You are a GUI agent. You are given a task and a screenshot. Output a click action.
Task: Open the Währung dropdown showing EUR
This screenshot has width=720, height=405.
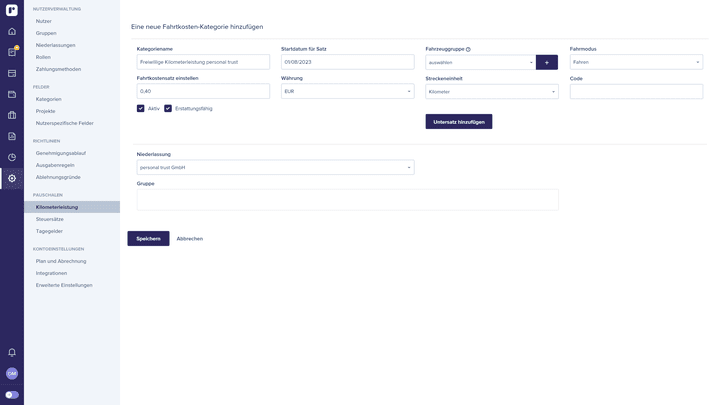pyautogui.click(x=347, y=91)
